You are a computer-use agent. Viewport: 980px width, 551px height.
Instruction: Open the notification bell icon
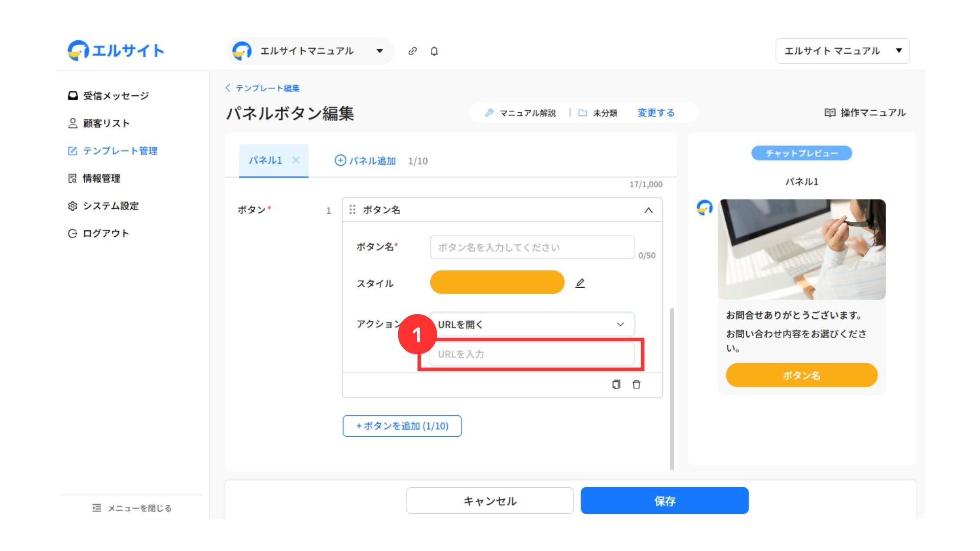tap(434, 51)
